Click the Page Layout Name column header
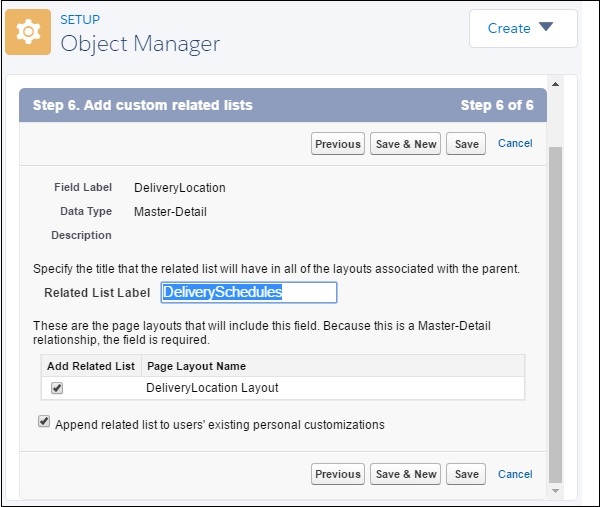600x507 pixels. pyautogui.click(x=196, y=366)
